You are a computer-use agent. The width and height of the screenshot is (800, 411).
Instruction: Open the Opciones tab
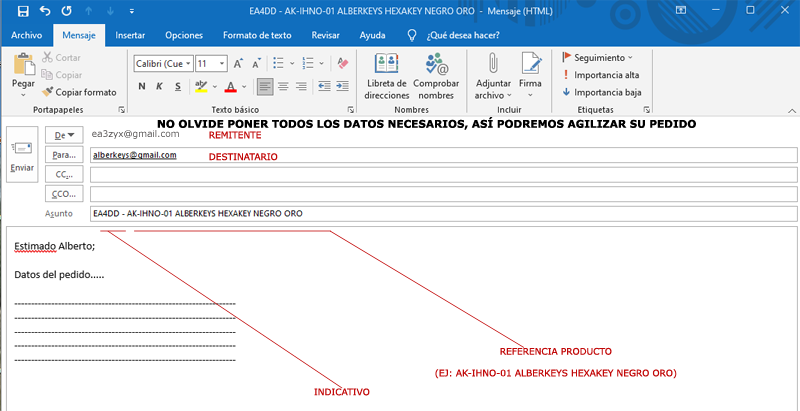184,35
